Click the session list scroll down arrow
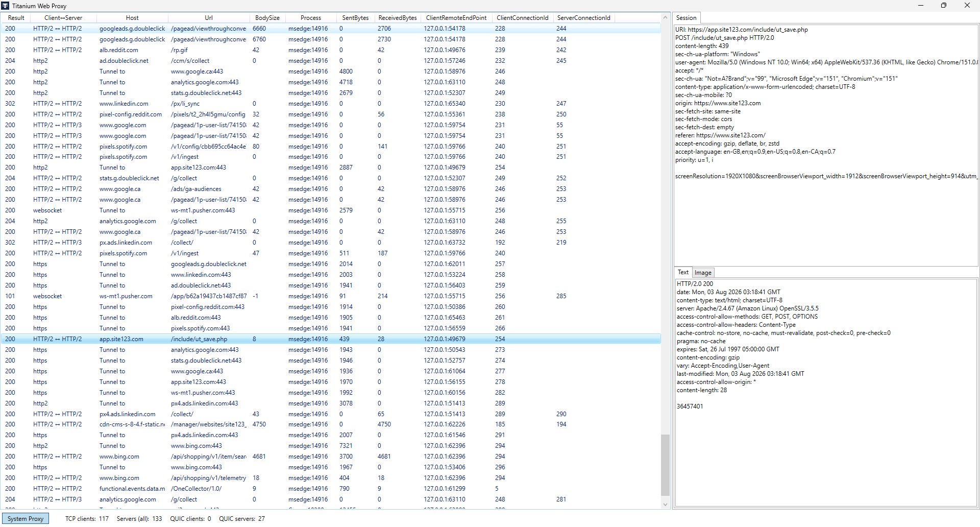 665,505
